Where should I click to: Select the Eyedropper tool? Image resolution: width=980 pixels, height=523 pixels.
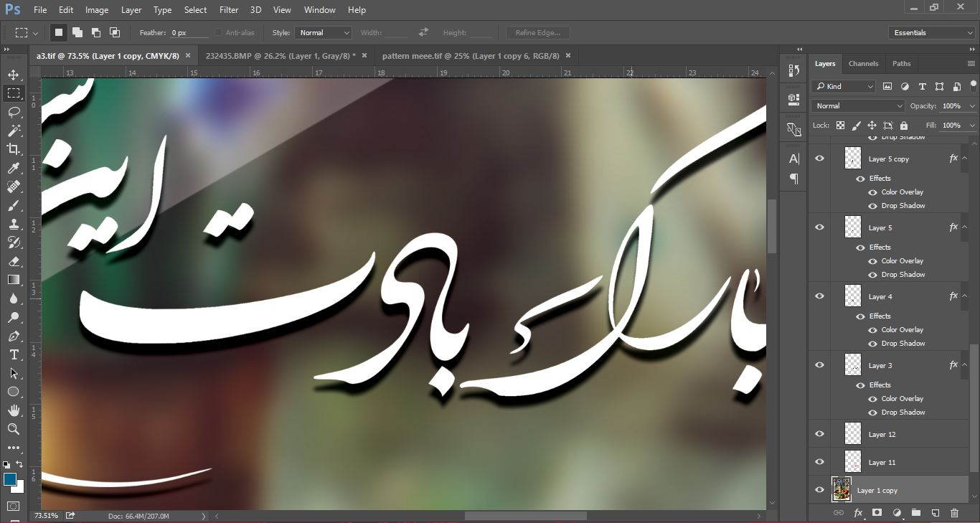13,168
